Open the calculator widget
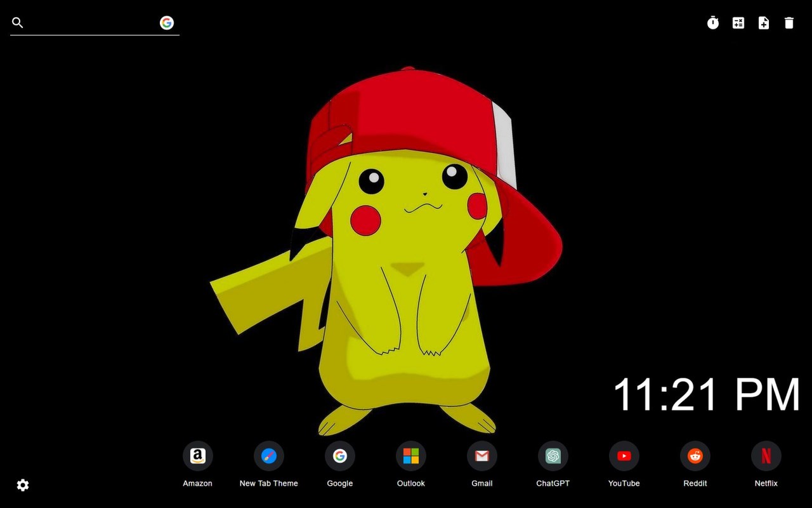The width and height of the screenshot is (812, 508). 738,23
